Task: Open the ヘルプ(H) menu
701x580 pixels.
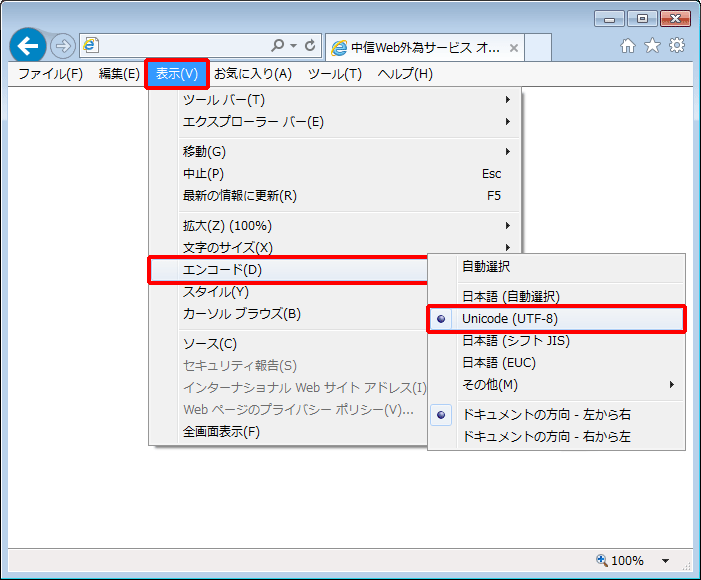Action: (405, 74)
